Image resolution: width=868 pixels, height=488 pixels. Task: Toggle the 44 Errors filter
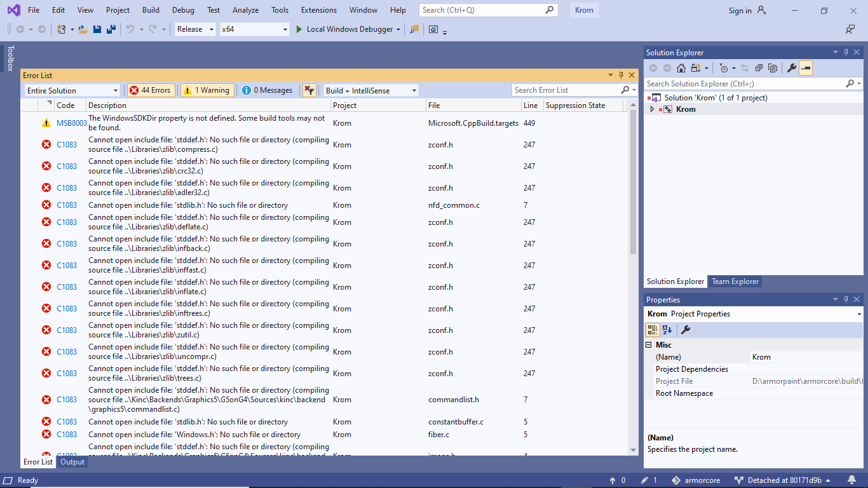pos(151,90)
